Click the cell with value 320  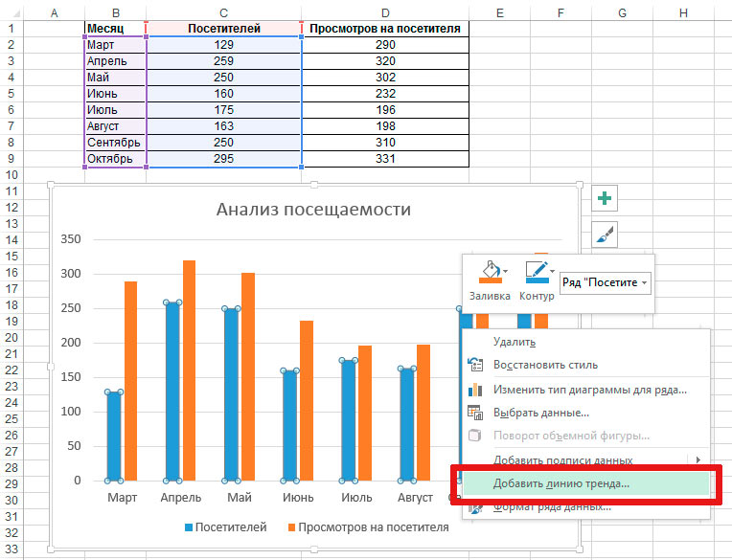pos(385,61)
